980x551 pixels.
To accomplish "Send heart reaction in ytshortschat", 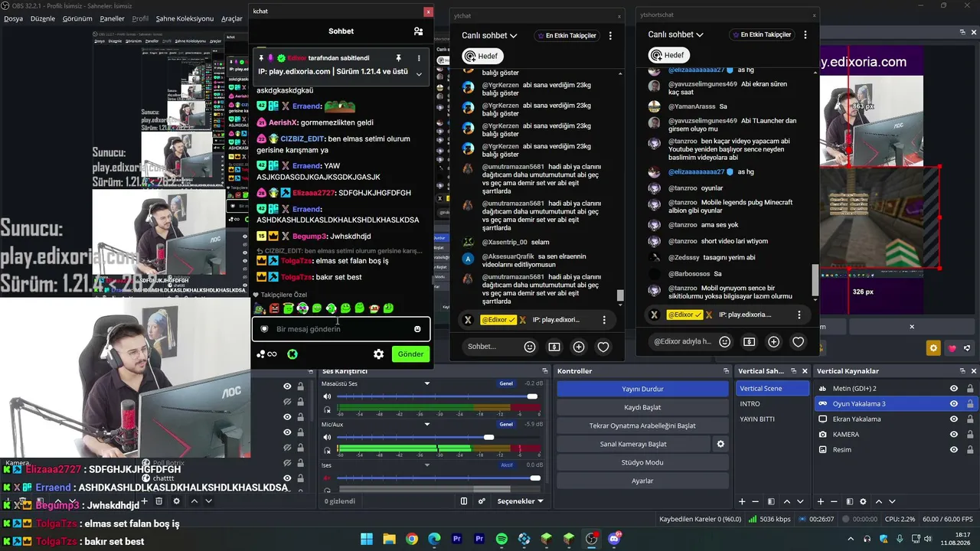I will click(x=799, y=341).
